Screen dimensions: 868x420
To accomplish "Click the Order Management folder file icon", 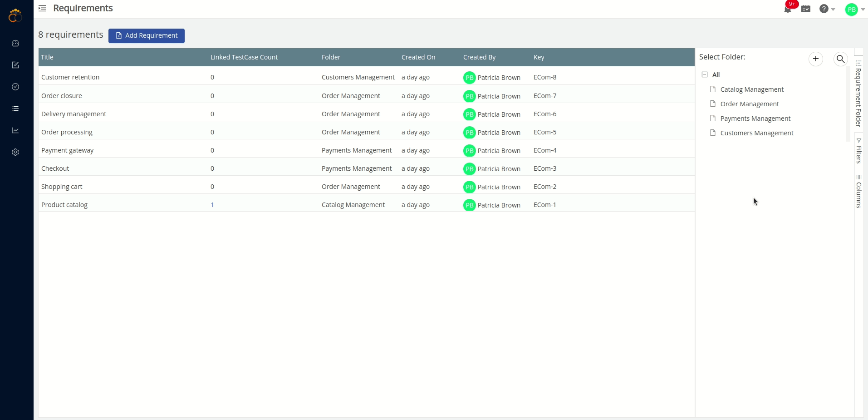I will pyautogui.click(x=713, y=104).
